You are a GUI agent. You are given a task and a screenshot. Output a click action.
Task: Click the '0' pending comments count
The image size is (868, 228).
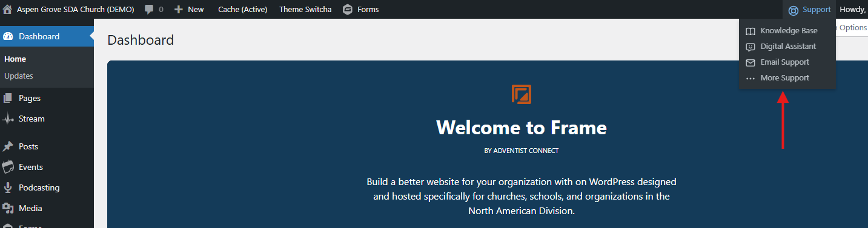coord(161,10)
